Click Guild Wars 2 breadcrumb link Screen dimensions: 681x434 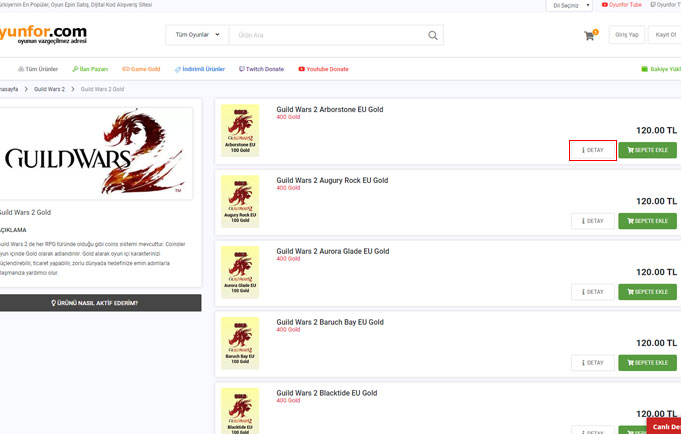pyautogui.click(x=49, y=89)
